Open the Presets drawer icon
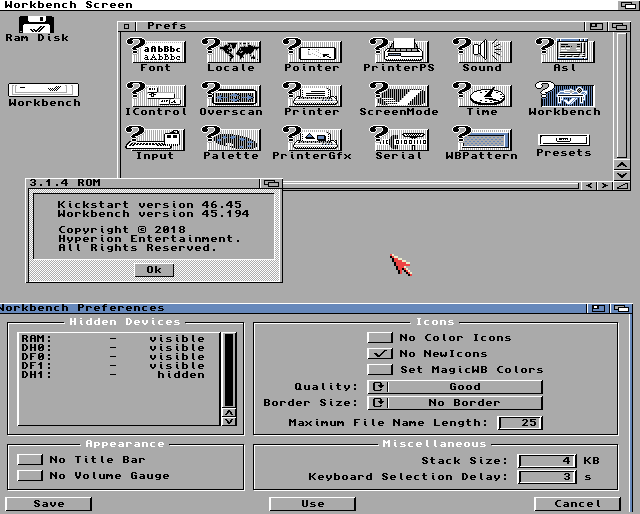640x514 pixels. (x=564, y=137)
